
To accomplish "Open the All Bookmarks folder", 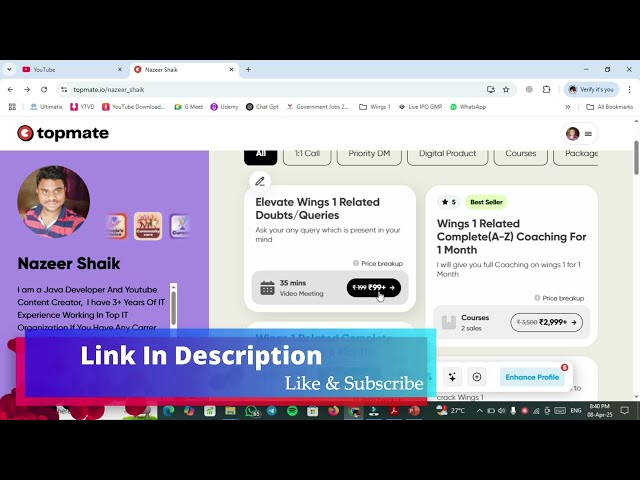I will tap(609, 107).
